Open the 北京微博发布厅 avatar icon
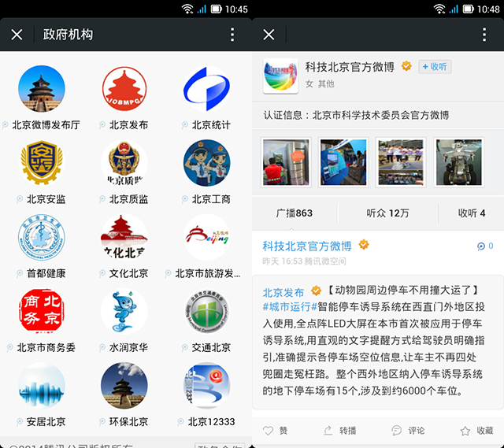 pyautogui.click(x=42, y=89)
